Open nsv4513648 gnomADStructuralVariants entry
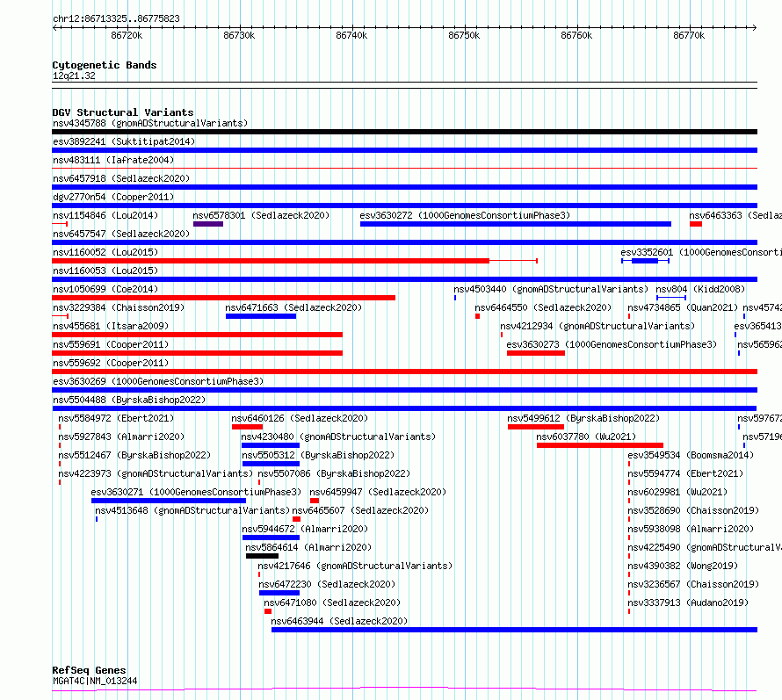 coord(192,510)
